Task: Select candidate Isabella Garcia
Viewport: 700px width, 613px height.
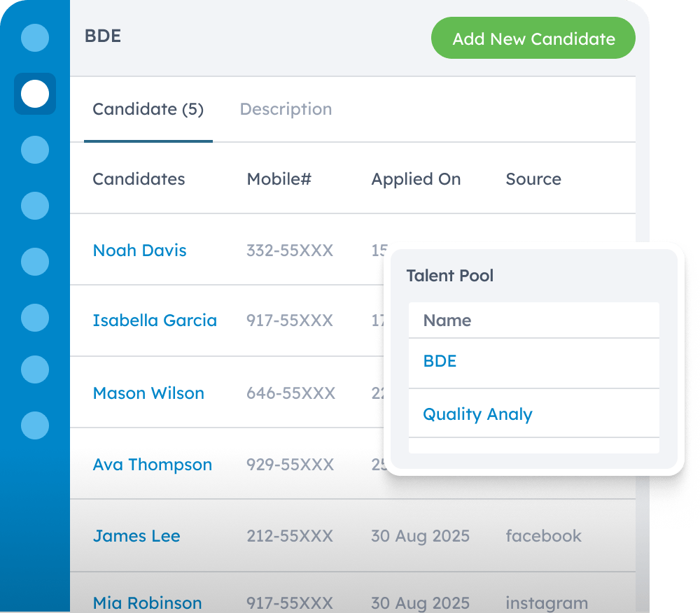Action: (x=155, y=320)
